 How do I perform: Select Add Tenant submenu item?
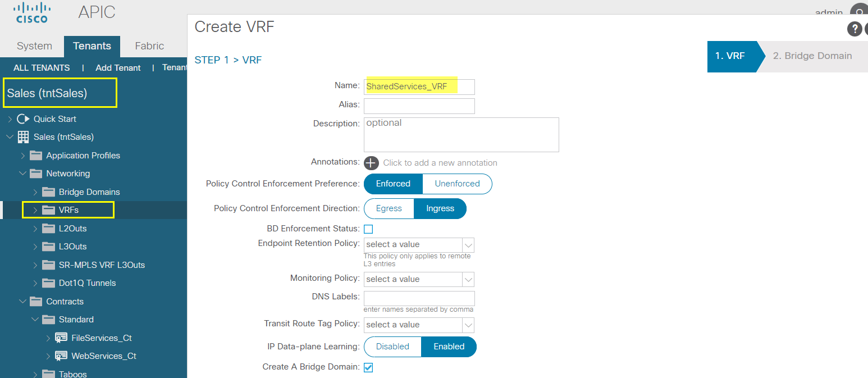[118, 67]
